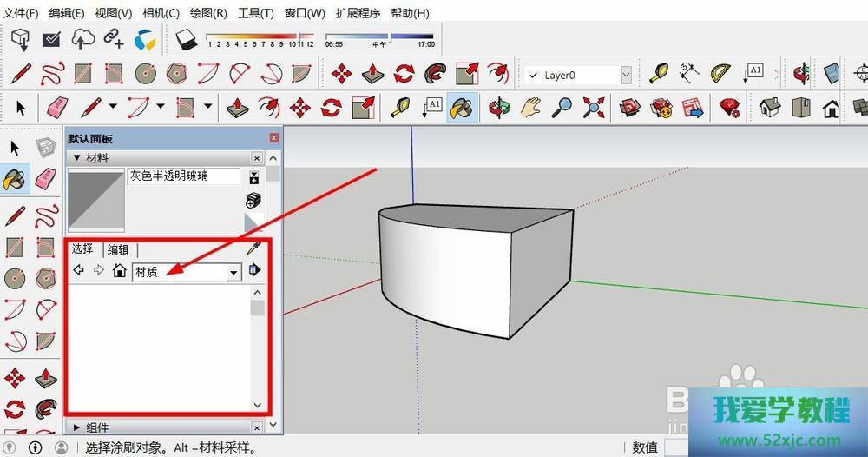Screen dimensions: 868x457
Task: Pick the Protractor tool
Action: pos(721,74)
